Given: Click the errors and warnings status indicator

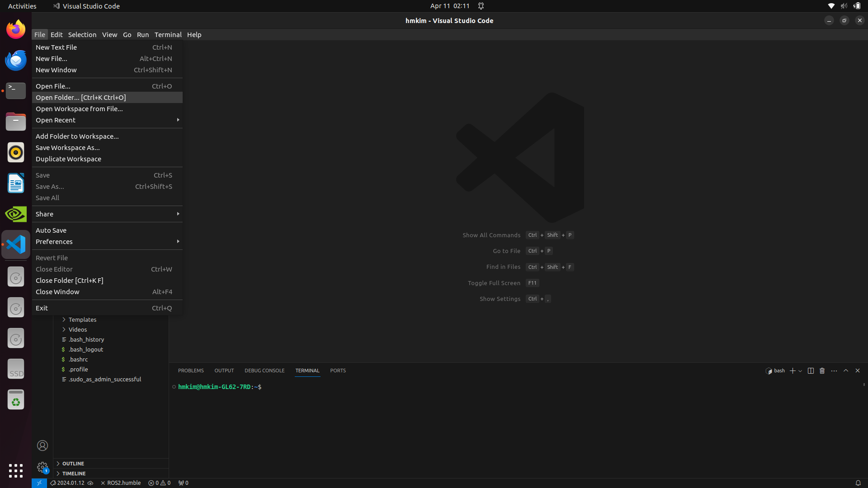Looking at the screenshot, I should click(x=160, y=483).
